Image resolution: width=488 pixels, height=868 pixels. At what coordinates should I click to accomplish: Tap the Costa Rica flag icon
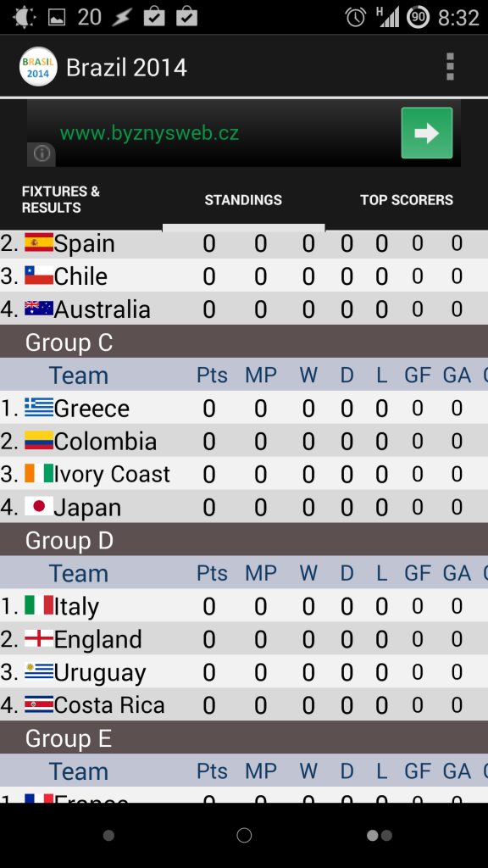click(x=39, y=704)
